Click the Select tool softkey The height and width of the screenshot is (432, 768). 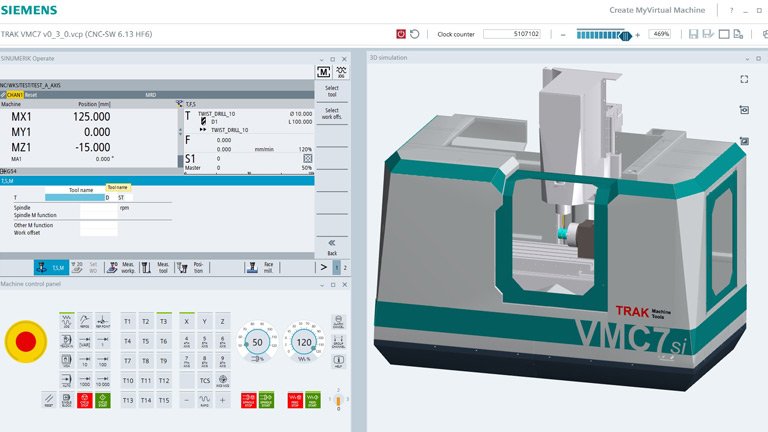pos(332,91)
